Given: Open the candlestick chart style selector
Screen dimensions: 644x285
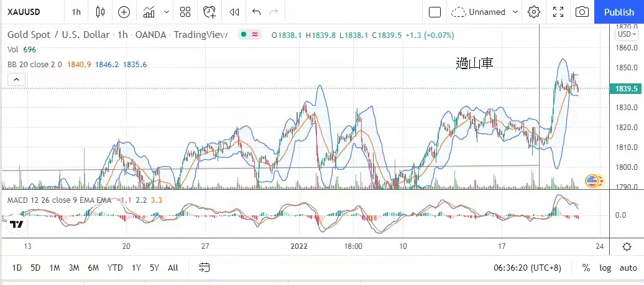Looking at the screenshot, I should coord(101,12).
